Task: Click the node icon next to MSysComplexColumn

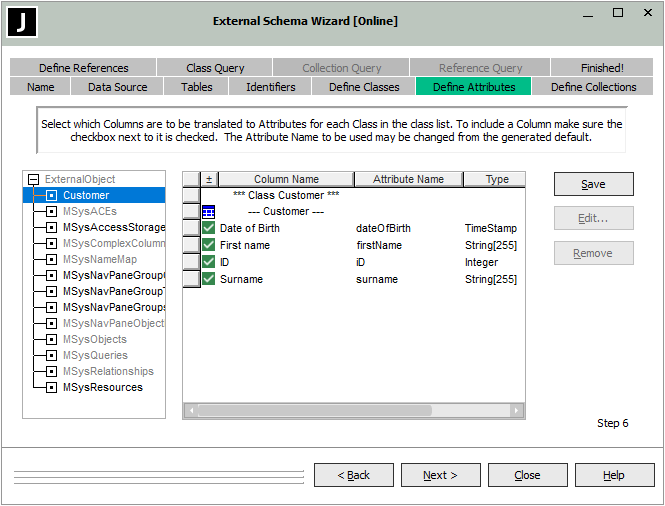Action: point(51,243)
